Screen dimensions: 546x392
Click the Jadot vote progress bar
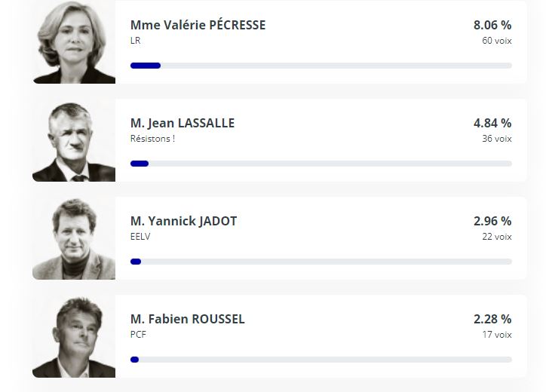[321, 262]
